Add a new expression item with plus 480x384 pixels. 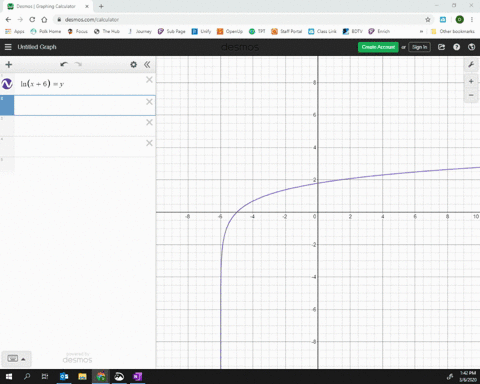[x=9, y=64]
